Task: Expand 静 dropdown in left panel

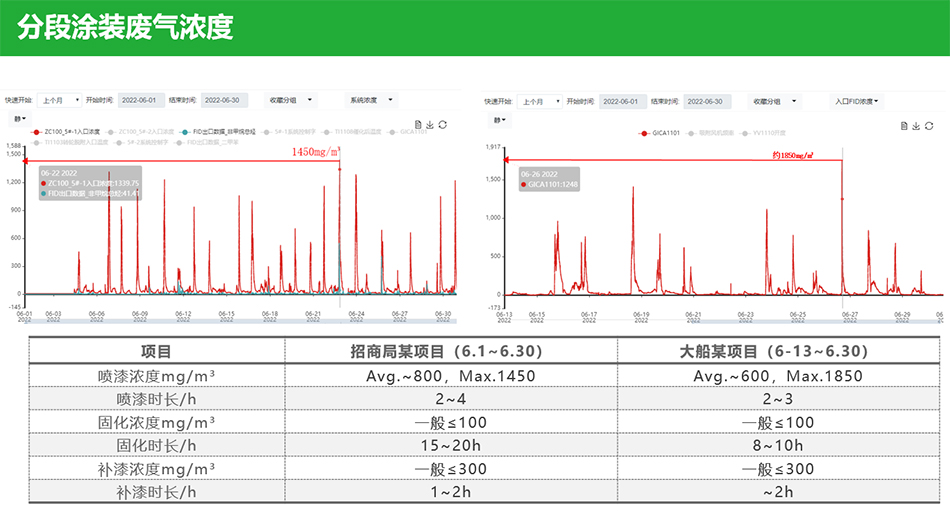Action: click(20, 119)
